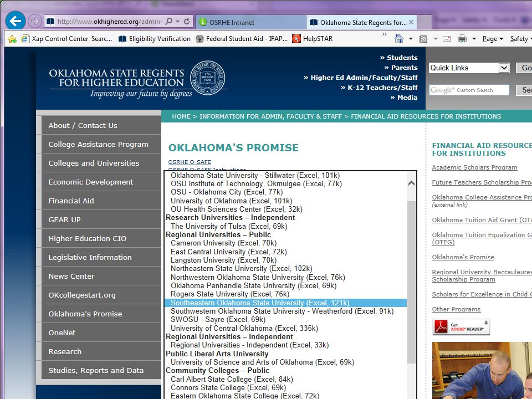Close the Oklahoma State Regents tab
This screenshot has width=532, height=399.
[411, 22]
